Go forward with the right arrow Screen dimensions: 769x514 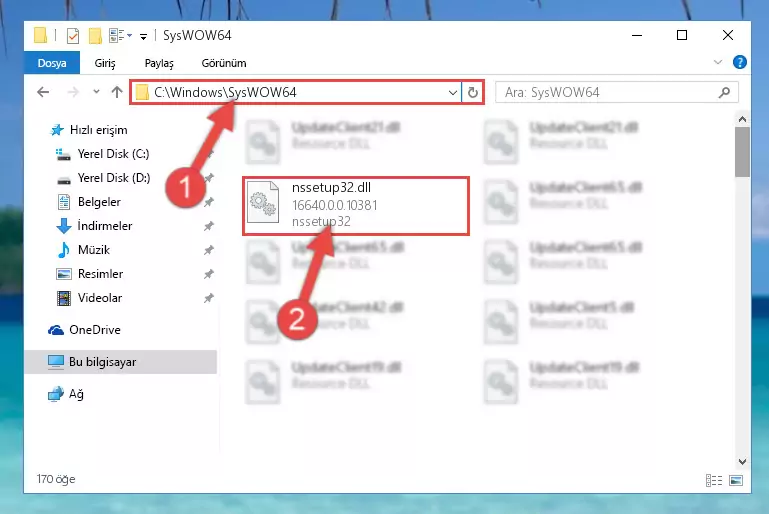pos(73,92)
